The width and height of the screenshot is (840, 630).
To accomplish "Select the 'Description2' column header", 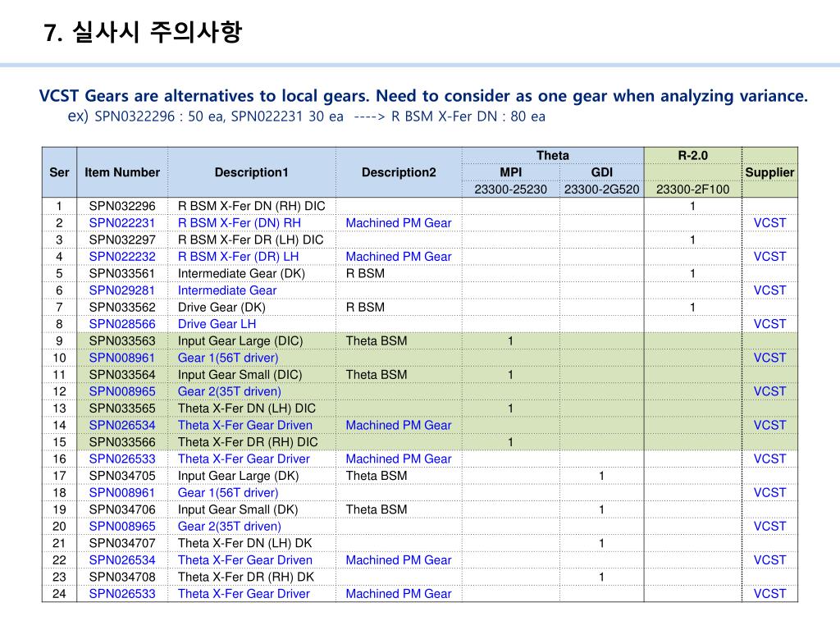I will coord(399,172).
